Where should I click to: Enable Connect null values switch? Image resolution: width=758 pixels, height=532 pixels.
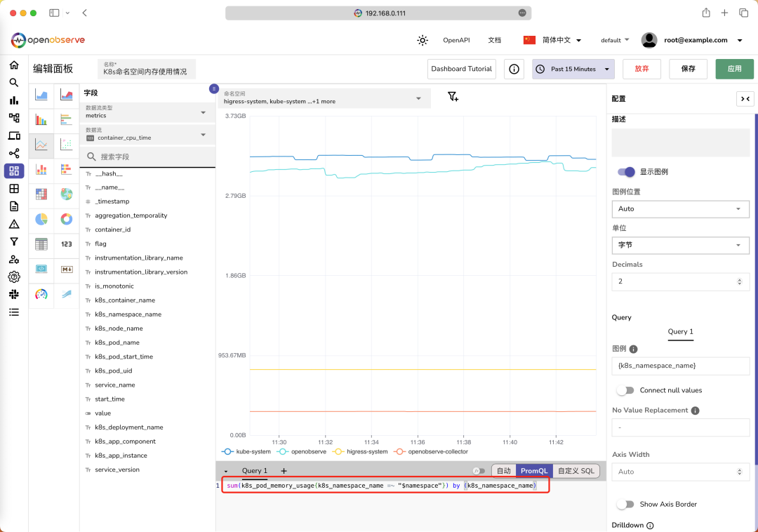pyautogui.click(x=626, y=390)
